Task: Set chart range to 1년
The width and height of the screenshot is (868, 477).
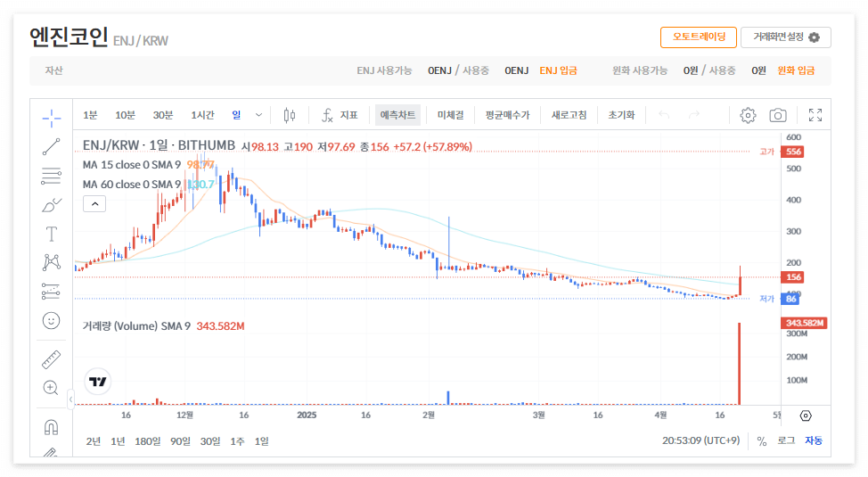Action: [x=118, y=441]
